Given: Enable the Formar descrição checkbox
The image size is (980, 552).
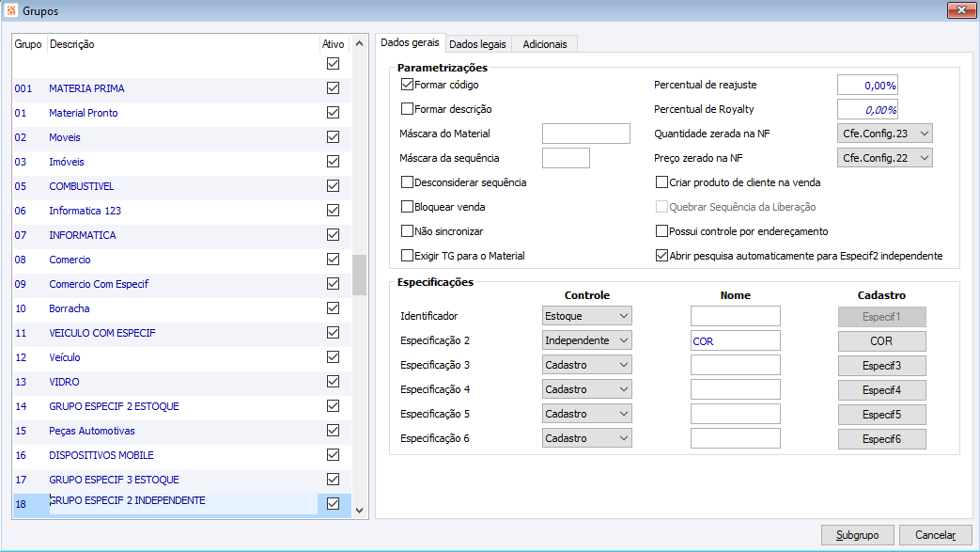Looking at the screenshot, I should pos(408,109).
